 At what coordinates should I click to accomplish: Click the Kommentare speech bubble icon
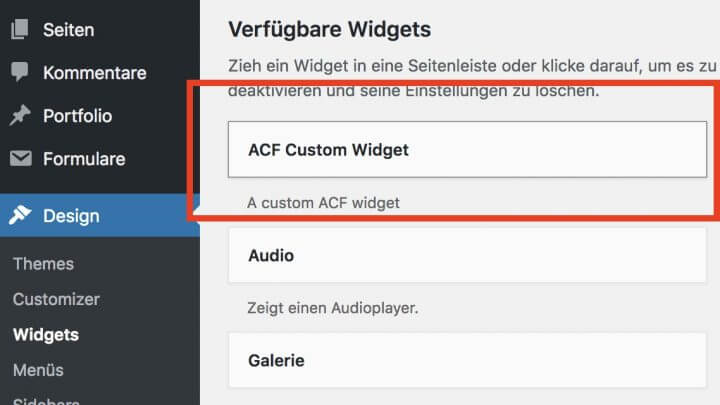tap(20, 72)
